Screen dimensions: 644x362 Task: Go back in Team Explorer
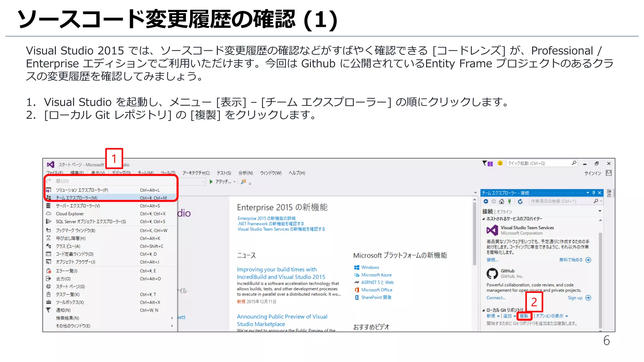pos(486,201)
